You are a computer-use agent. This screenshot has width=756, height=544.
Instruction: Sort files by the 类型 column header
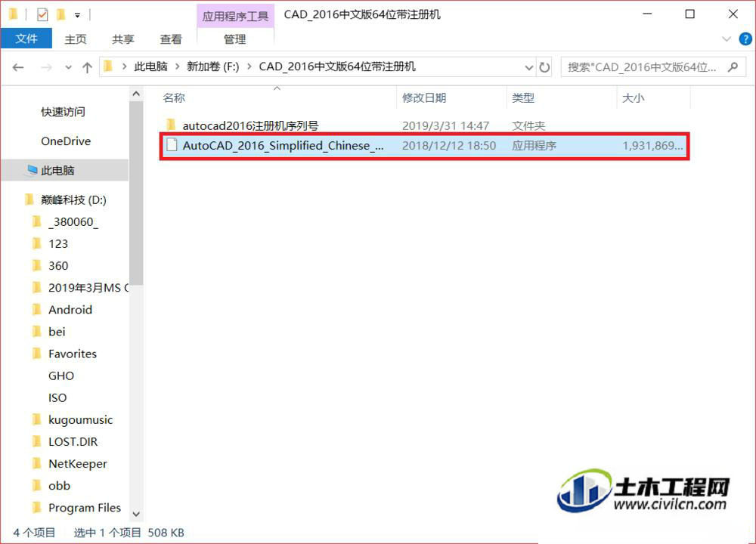pos(523,97)
